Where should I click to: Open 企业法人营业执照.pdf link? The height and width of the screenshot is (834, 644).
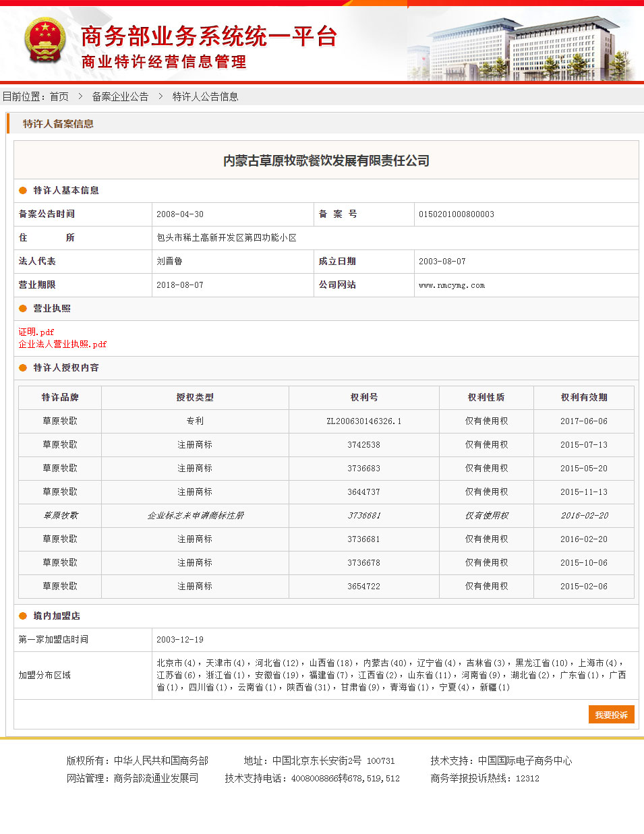pyautogui.click(x=63, y=344)
